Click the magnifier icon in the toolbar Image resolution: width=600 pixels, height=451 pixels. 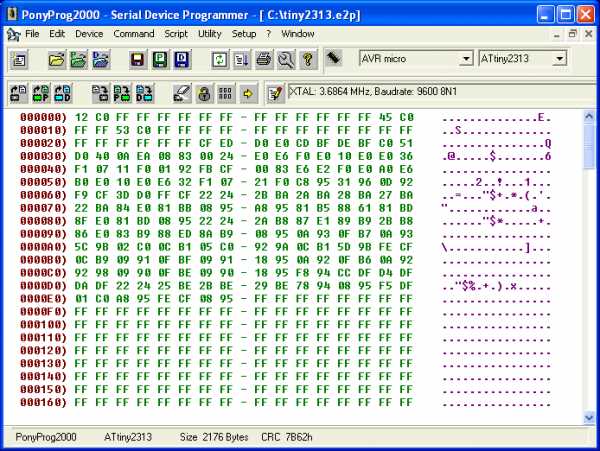point(286,59)
